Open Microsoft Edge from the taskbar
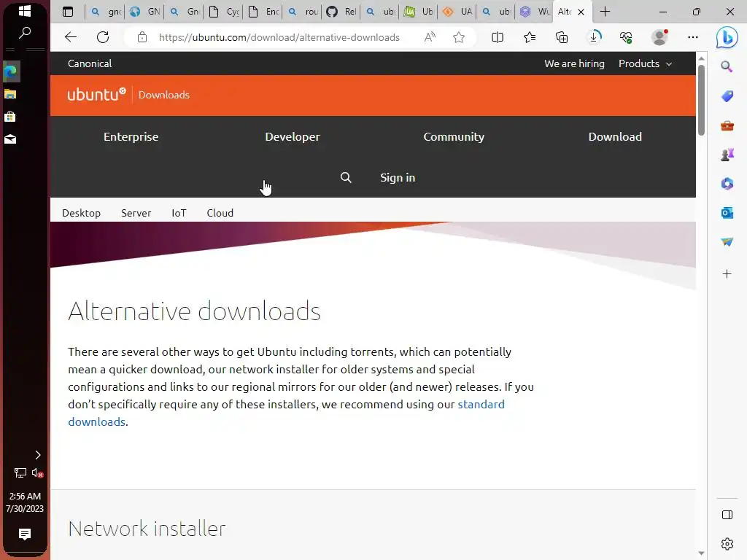747x560 pixels. click(x=10, y=72)
